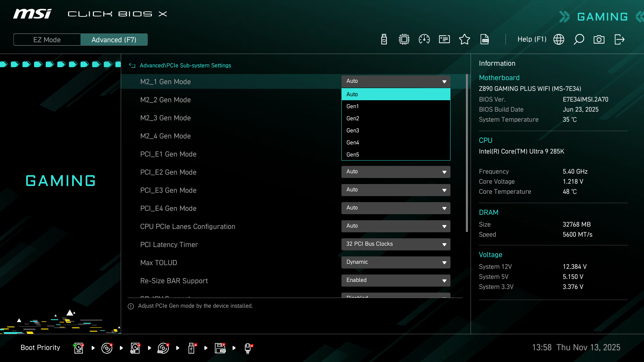Expand the PCI Latency Timer dropdown
644x362 pixels.
click(396, 244)
